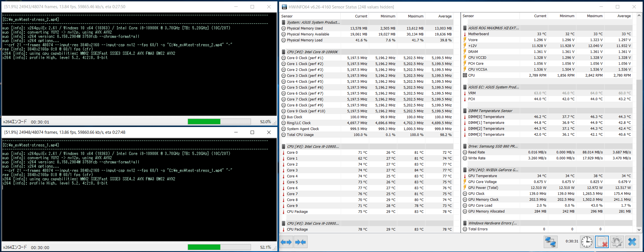Select the DIMM[3] Temperature row
Viewport: 644px width, 252px height.
tap(547, 135)
